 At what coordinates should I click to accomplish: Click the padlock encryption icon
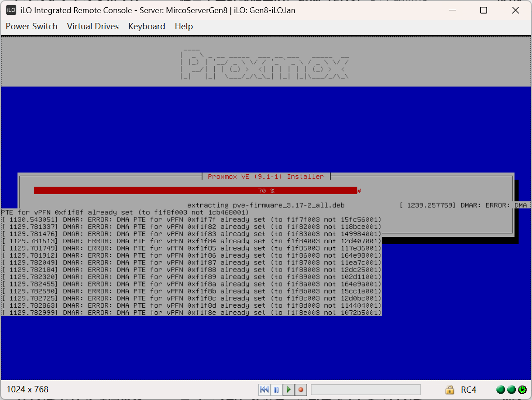tap(449, 390)
